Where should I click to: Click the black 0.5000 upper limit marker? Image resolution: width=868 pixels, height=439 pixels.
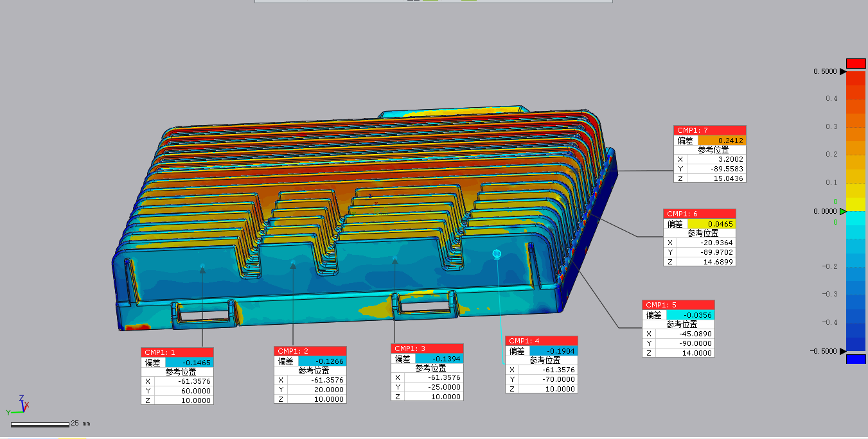click(x=843, y=72)
